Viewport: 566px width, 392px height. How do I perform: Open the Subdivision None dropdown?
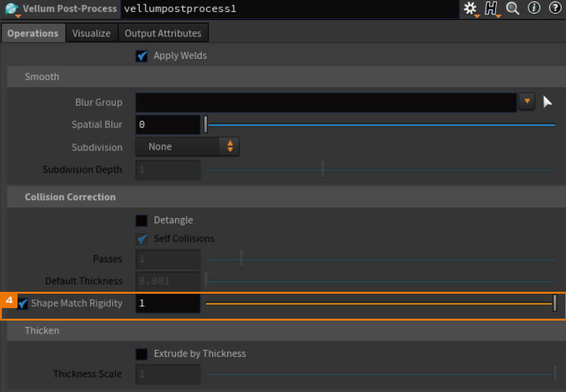click(x=187, y=147)
